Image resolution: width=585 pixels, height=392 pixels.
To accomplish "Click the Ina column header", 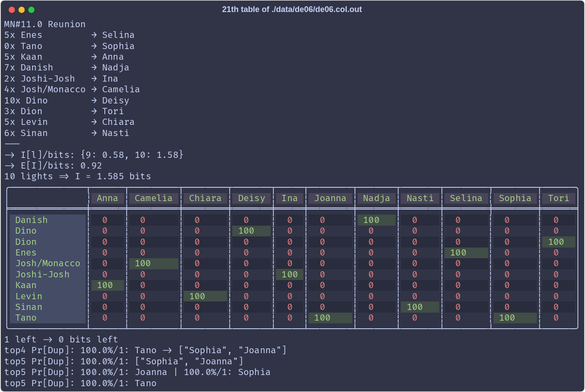I will coord(290,198).
